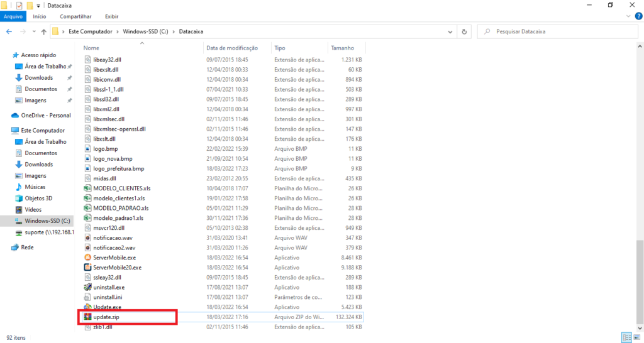Open the update.zip archive file icon

(88, 317)
